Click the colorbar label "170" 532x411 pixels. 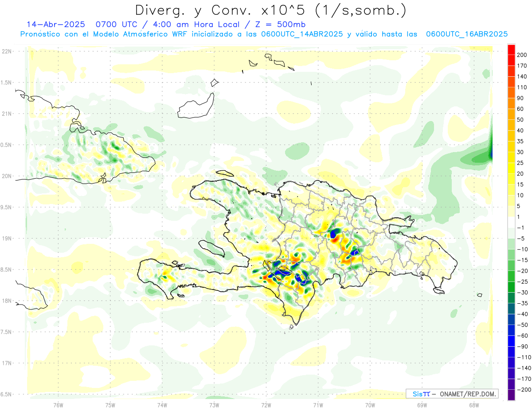click(522, 66)
